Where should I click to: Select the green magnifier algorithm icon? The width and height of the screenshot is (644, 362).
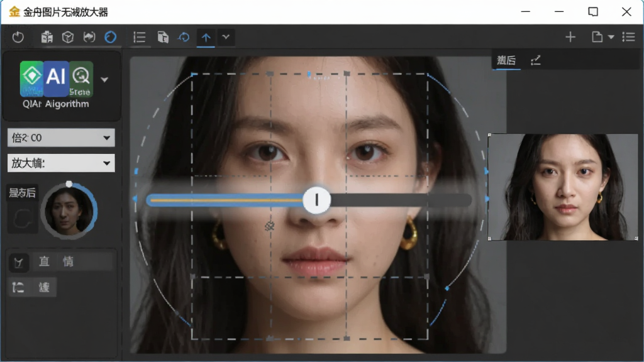pos(81,79)
